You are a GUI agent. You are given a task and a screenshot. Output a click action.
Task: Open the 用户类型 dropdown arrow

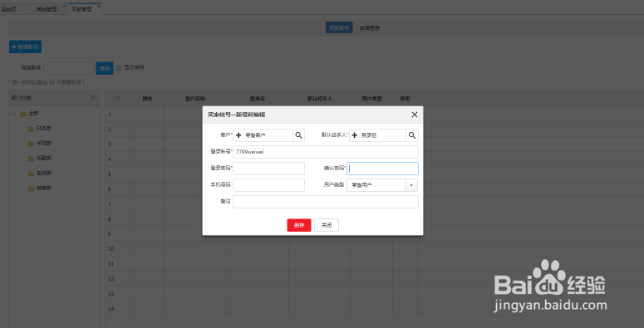[411, 185]
